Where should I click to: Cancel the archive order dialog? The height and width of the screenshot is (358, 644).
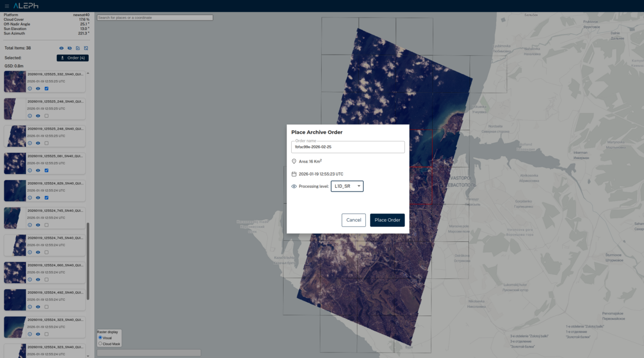(353, 220)
